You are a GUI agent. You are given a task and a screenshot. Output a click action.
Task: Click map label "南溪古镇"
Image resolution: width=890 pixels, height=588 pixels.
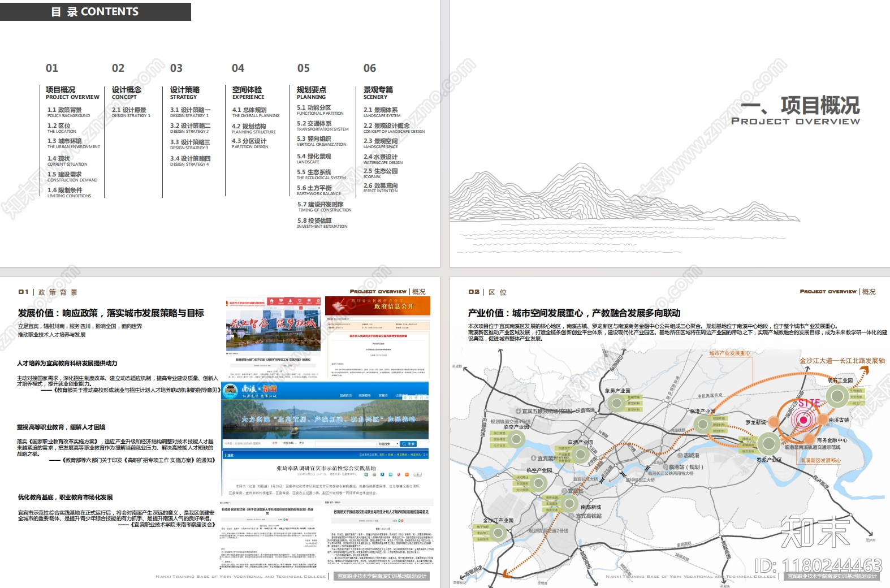(x=839, y=420)
